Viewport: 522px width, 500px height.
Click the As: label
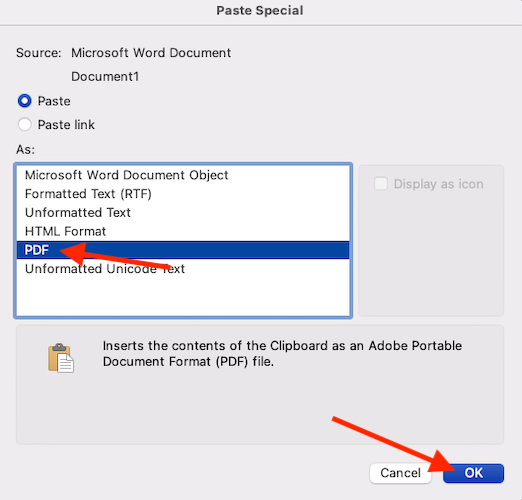[25, 150]
